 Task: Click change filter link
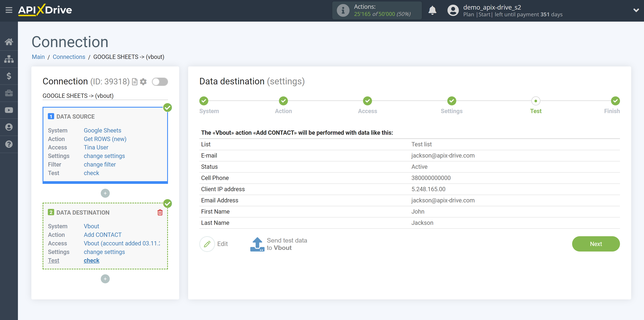[100, 164]
